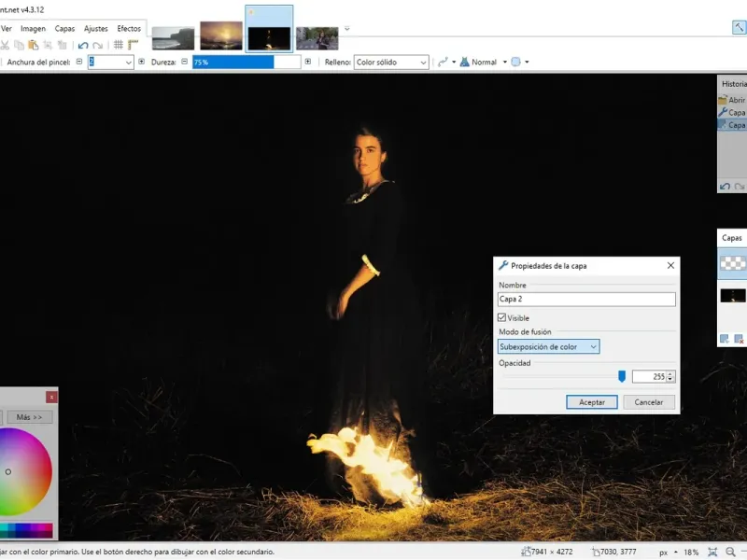Click undo arrow in the Historial panel
The image size is (747, 560).
pos(726,187)
